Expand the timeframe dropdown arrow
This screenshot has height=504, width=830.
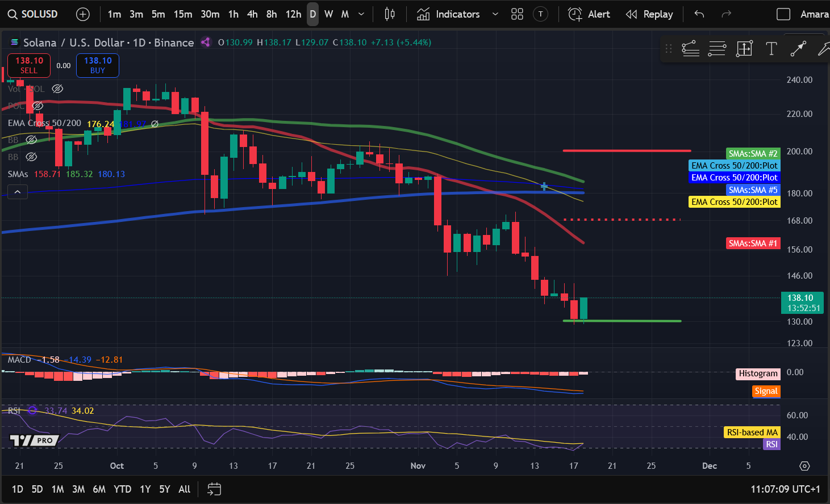[360, 14]
